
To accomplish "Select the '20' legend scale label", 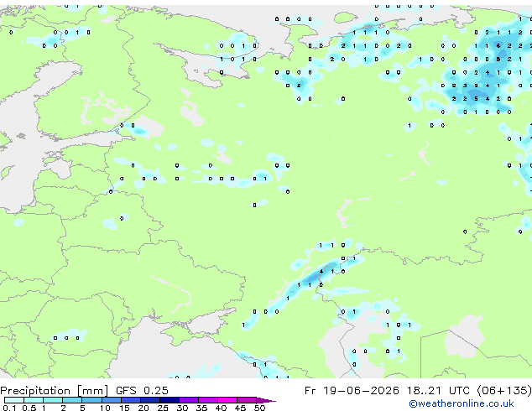I will [x=143, y=408].
